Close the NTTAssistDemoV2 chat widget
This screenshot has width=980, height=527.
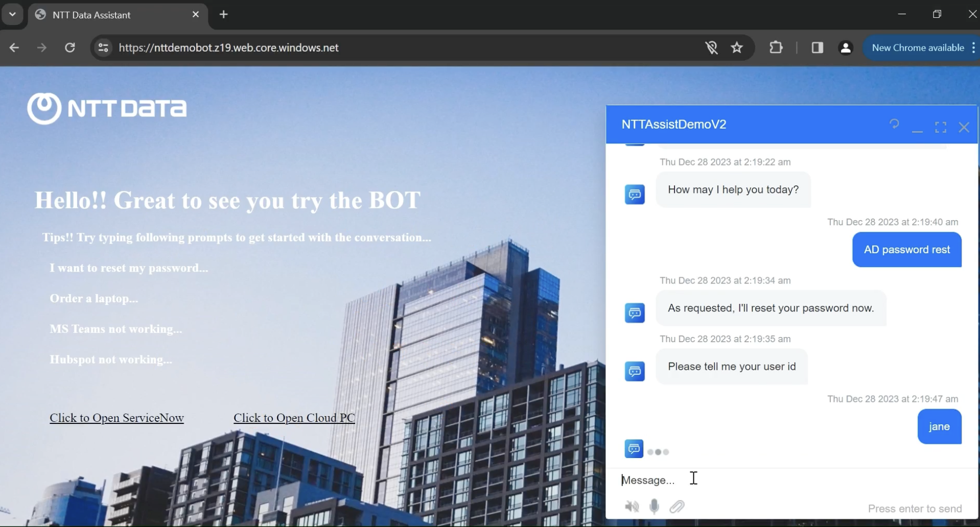tap(964, 127)
